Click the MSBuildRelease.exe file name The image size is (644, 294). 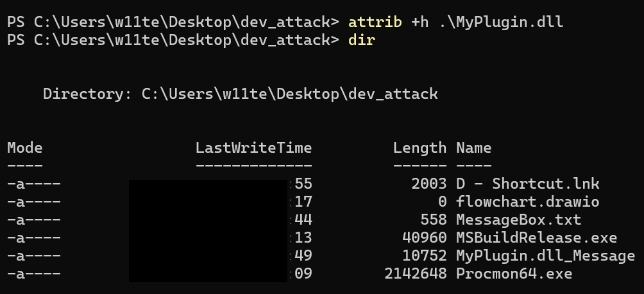536,238
